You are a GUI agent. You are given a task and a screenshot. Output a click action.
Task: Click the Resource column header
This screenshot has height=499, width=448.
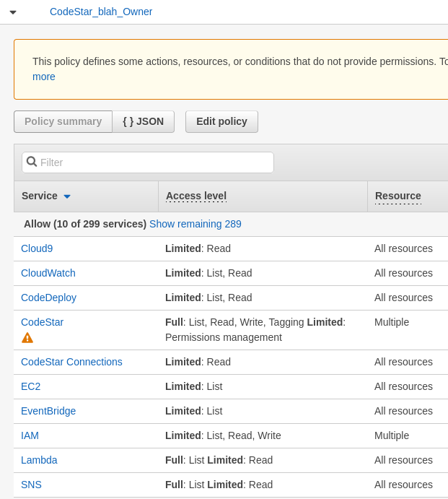398,196
